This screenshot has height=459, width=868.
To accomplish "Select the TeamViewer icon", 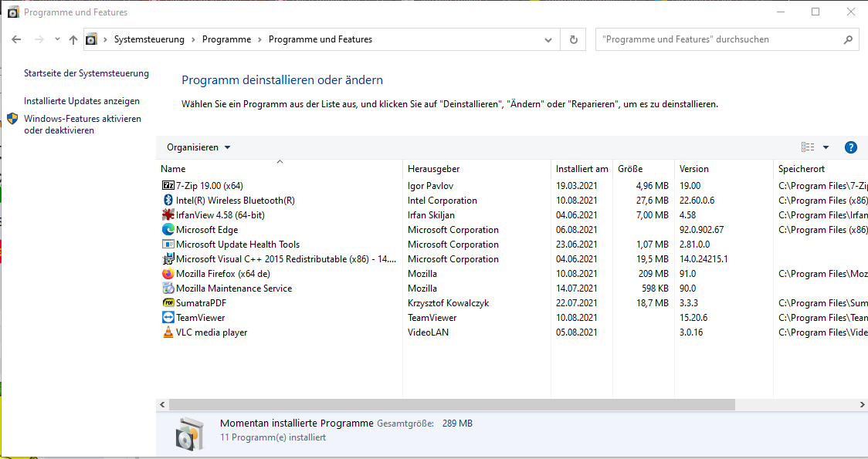I will pyautogui.click(x=168, y=318).
